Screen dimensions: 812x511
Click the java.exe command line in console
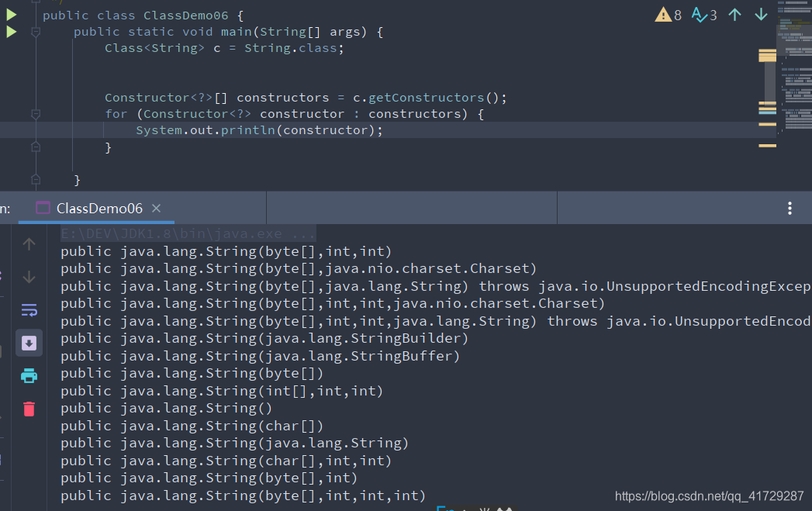[188, 233]
